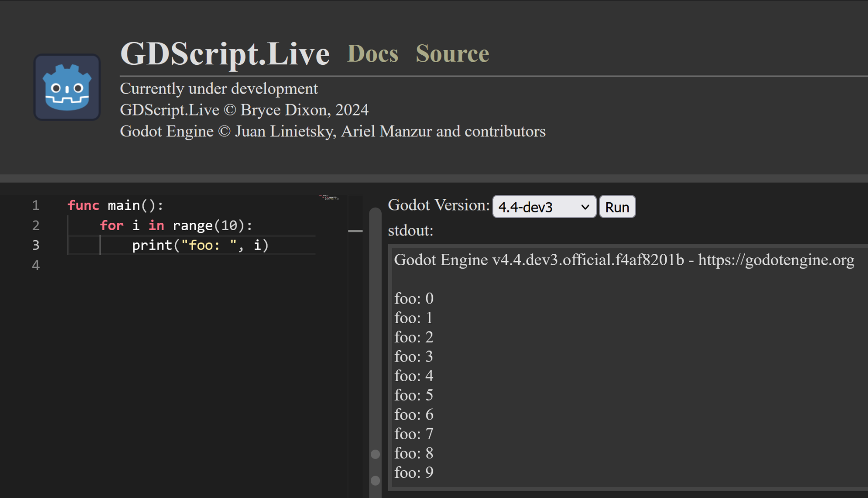
Task: Place the cursor on the 'func main():' line
Action: point(116,205)
